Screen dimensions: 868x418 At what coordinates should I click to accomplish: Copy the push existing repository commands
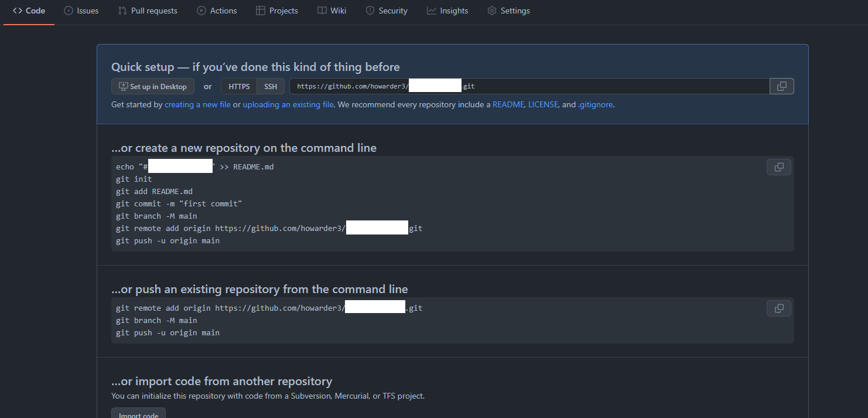click(x=778, y=308)
